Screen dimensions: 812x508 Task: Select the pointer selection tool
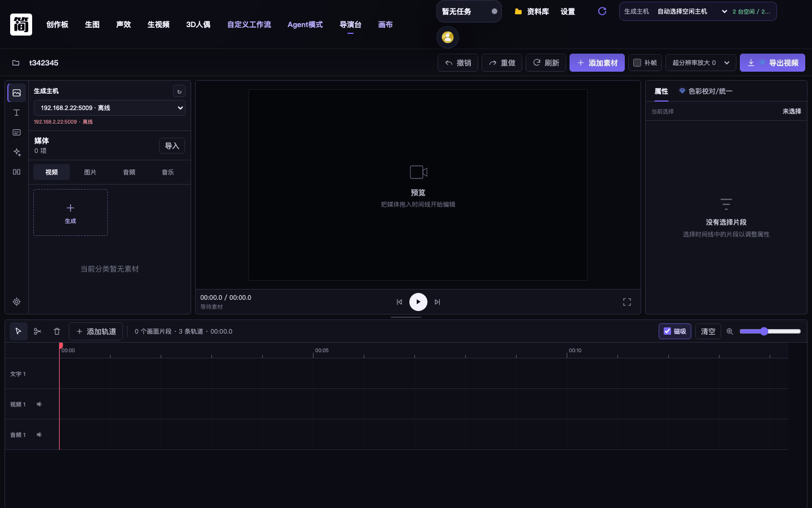point(19,331)
